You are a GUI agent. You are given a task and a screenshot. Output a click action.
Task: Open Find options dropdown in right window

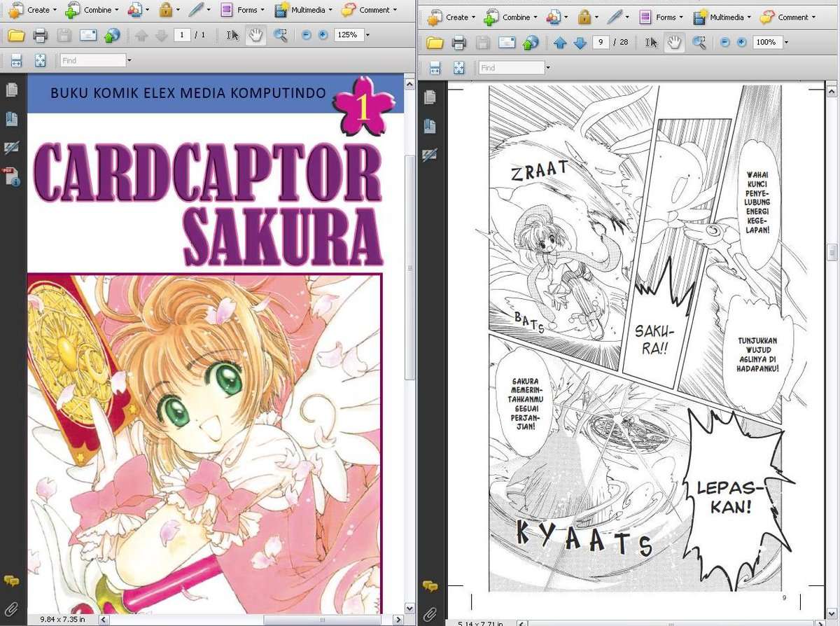(547, 68)
